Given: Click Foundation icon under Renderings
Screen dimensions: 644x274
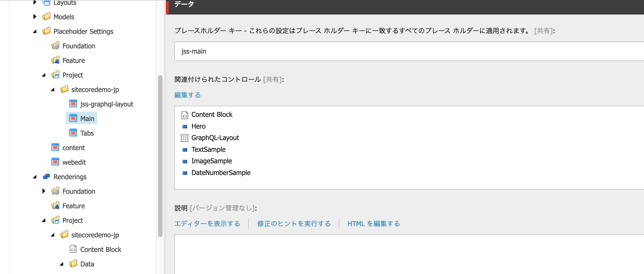Looking at the screenshot, I should (55, 191).
